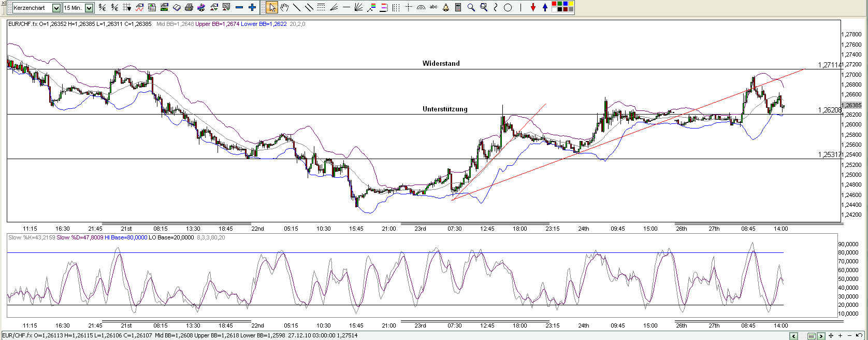
Task: Choose the yellow color swatch
Action: coord(571,5)
